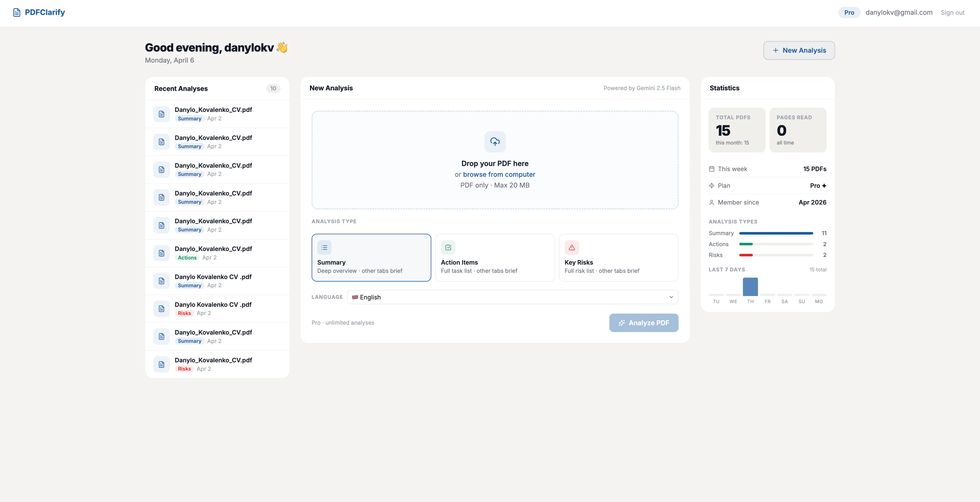The width and height of the screenshot is (980, 502).
Task: Click the sparkle star next to Pro plan value
Action: [x=824, y=186]
